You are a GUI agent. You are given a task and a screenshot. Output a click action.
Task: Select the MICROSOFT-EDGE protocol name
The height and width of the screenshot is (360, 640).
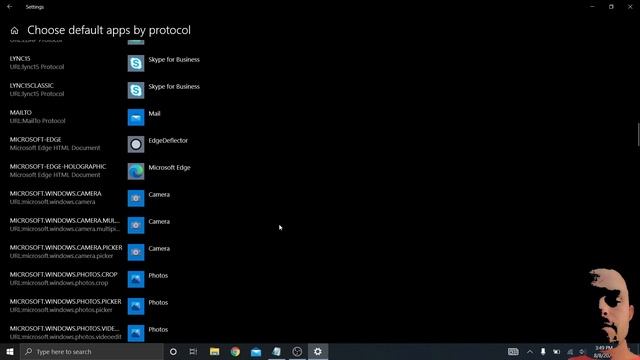point(36,139)
